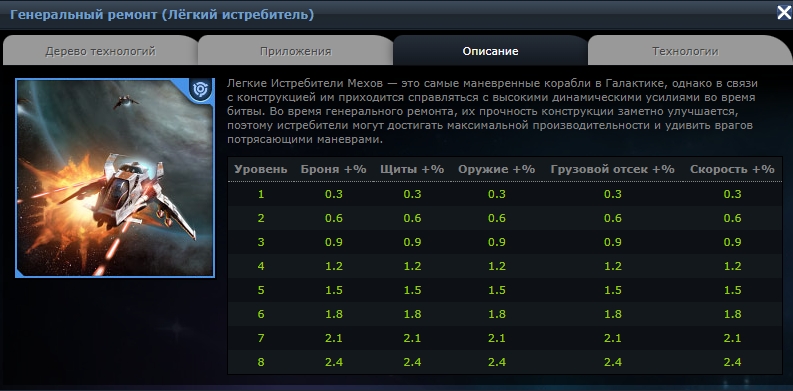Viewport: 793px width, 391px height.
Task: Close the Генеральный ремонт dialog window
Action: (x=784, y=13)
